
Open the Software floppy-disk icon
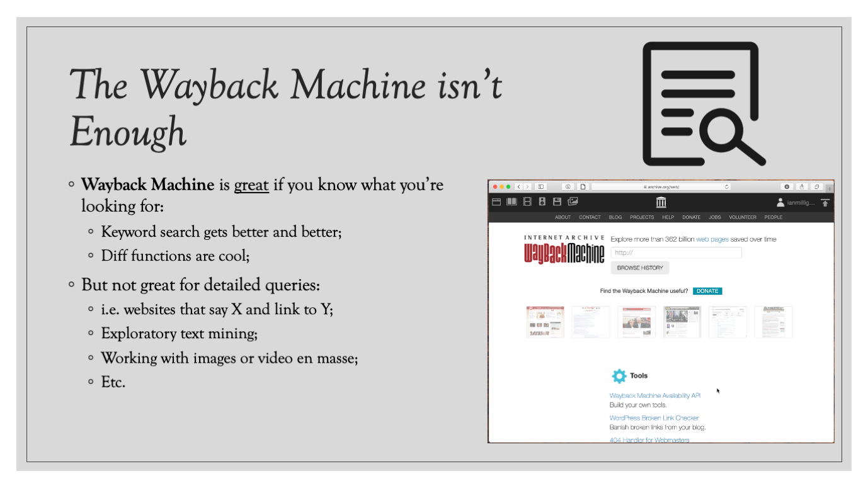tap(557, 202)
